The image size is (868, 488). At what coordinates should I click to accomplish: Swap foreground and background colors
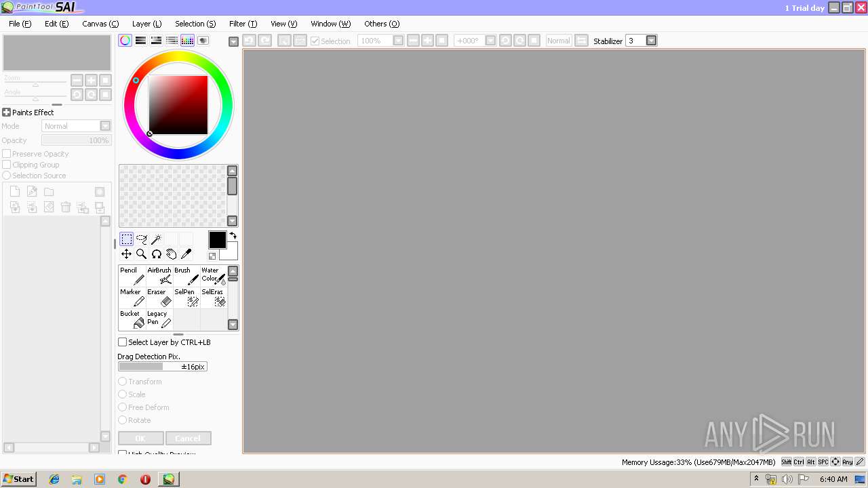pyautogui.click(x=233, y=235)
